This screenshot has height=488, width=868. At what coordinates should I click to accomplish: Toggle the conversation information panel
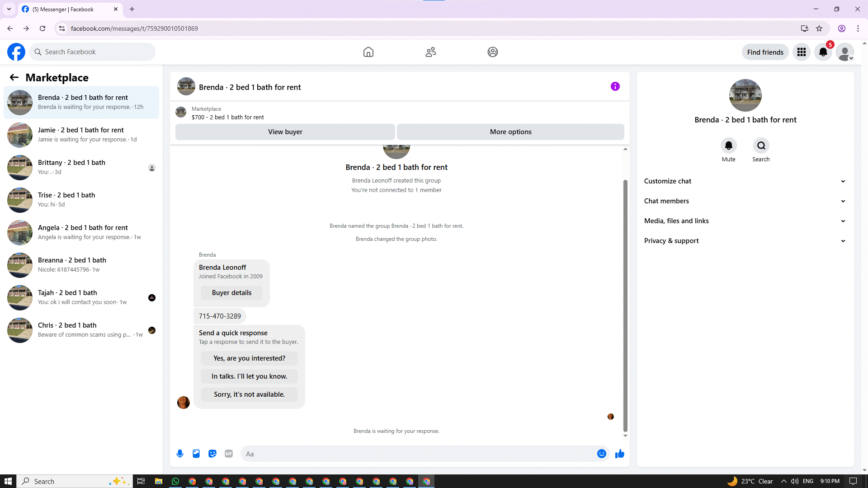(x=615, y=86)
